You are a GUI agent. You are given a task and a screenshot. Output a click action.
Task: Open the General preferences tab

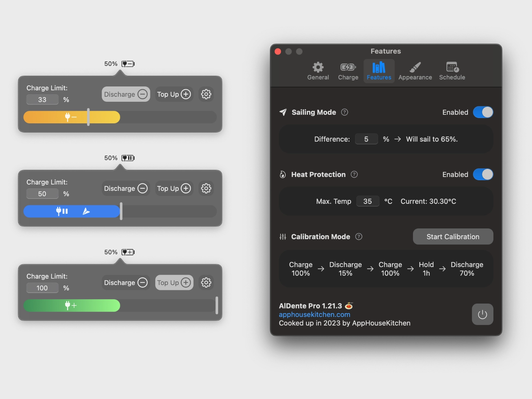pos(318,71)
